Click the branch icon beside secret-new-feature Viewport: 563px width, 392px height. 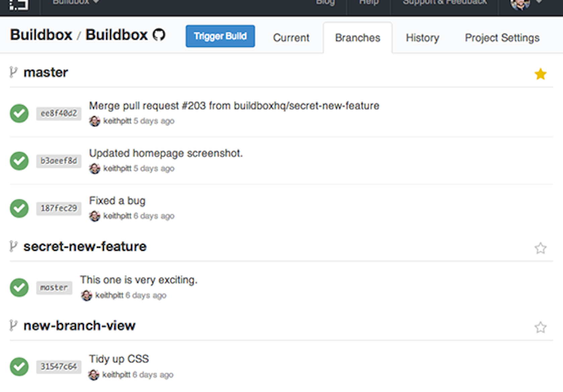click(13, 246)
